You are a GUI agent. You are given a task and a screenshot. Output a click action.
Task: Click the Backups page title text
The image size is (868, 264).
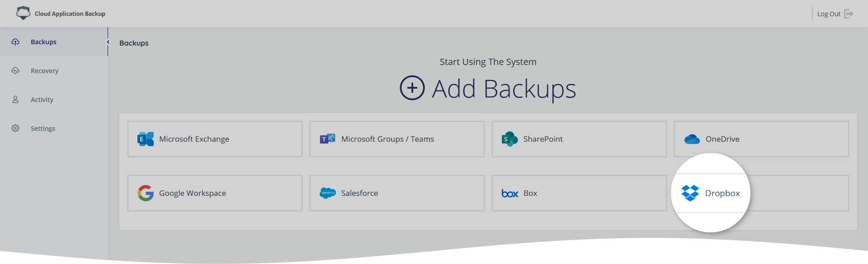click(134, 43)
